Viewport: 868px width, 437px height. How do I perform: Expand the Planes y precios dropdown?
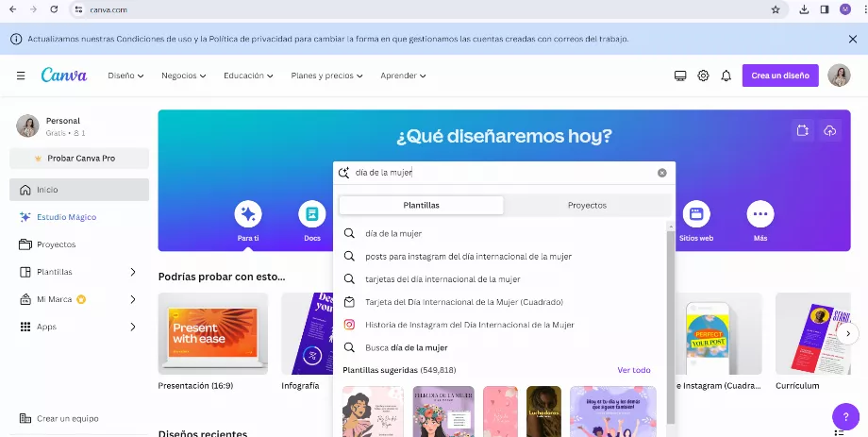point(327,76)
